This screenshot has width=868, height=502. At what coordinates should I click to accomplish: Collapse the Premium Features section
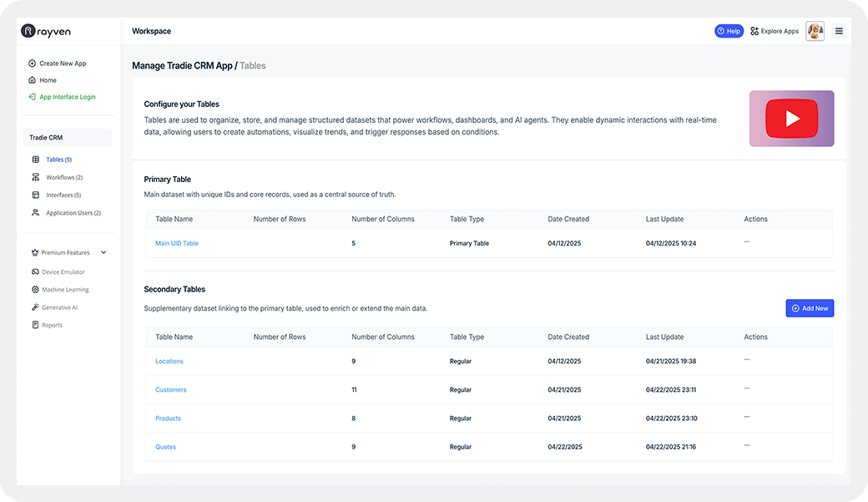(x=103, y=252)
